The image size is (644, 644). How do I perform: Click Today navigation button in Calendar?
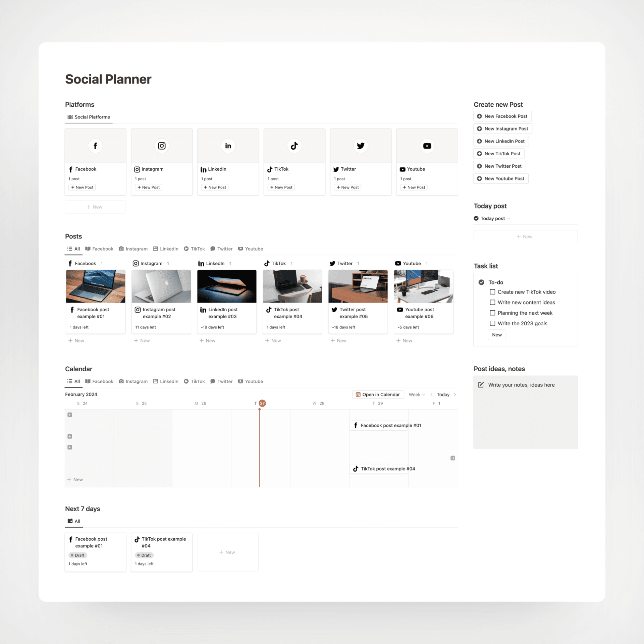click(x=442, y=394)
